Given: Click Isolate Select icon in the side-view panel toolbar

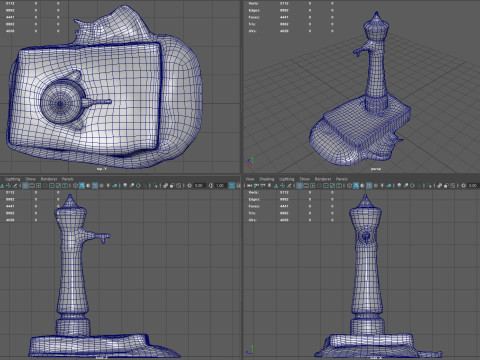Looking at the screenshot, I should pos(155,185).
